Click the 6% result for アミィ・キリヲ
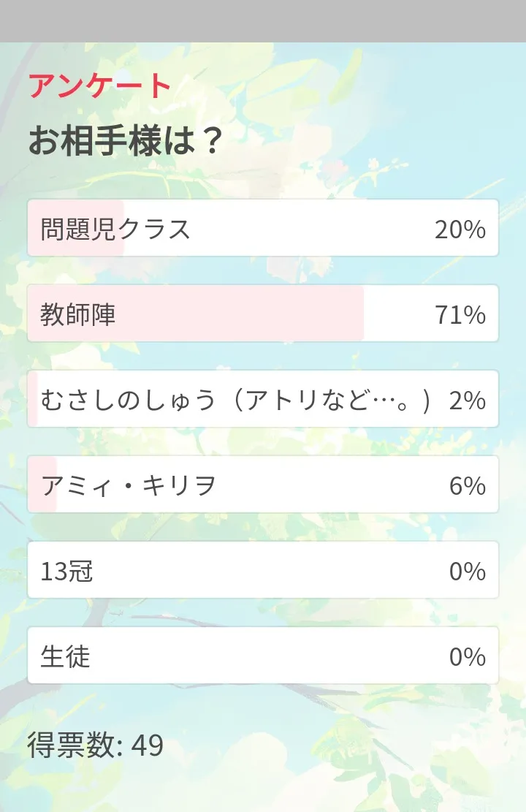Image resolution: width=526 pixels, height=812 pixels. [468, 486]
